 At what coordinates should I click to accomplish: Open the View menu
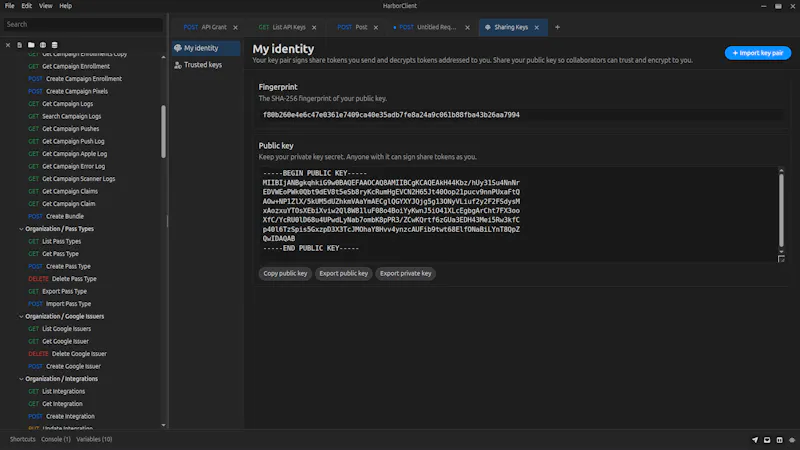45,6
